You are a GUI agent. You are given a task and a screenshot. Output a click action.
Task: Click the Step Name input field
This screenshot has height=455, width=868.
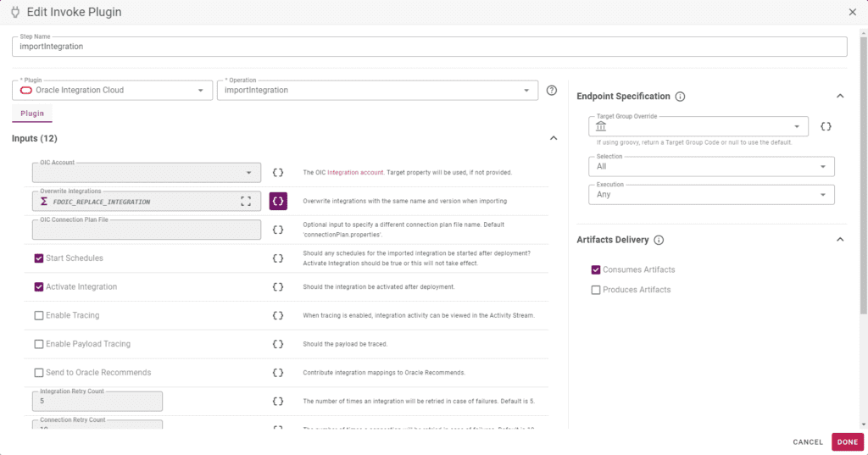[x=430, y=47]
